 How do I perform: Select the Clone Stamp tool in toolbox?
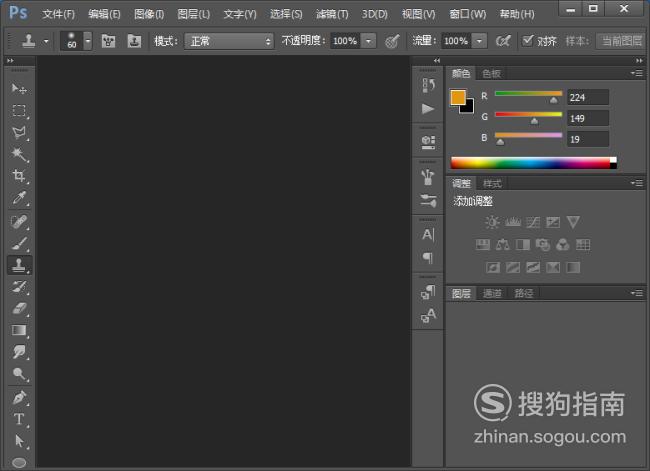tap(19, 265)
